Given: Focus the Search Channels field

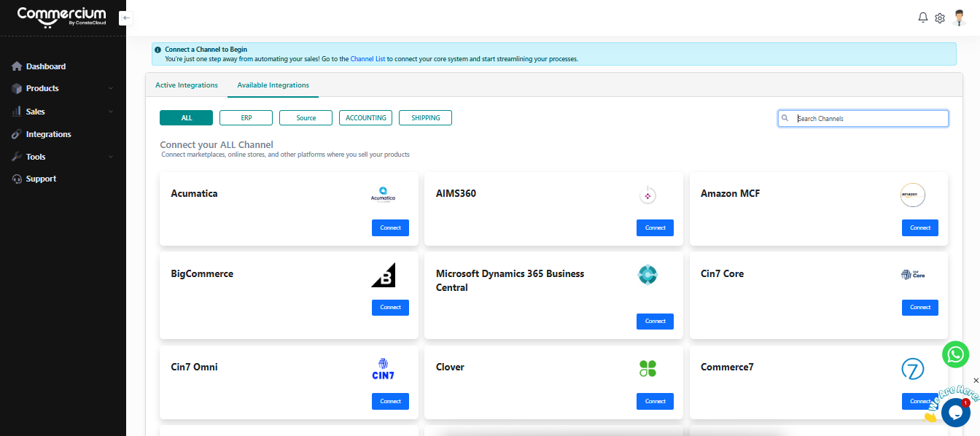Looking at the screenshot, I should [863, 118].
